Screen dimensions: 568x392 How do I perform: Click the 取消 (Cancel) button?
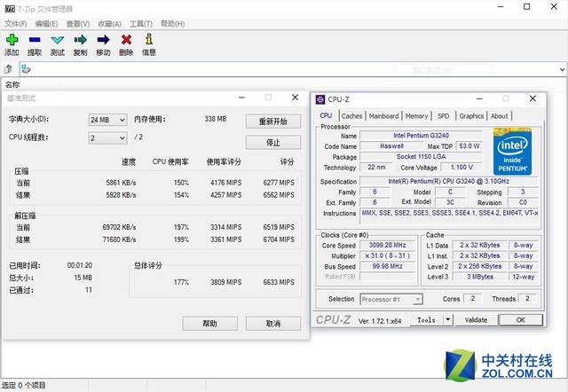(x=273, y=324)
